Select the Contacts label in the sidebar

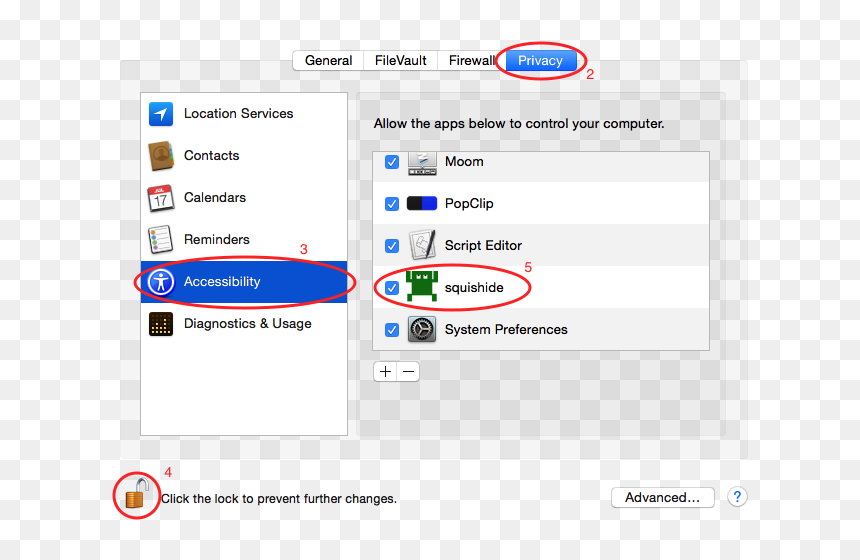tap(212, 156)
